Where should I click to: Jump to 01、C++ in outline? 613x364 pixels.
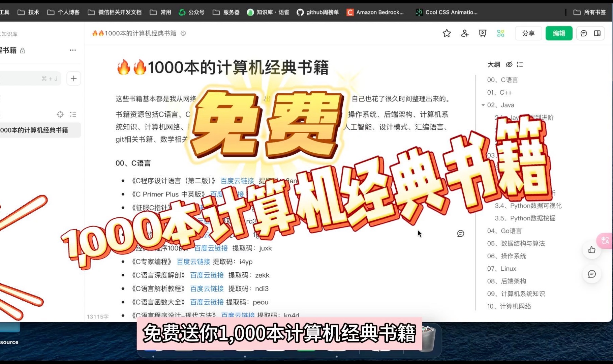click(x=499, y=92)
